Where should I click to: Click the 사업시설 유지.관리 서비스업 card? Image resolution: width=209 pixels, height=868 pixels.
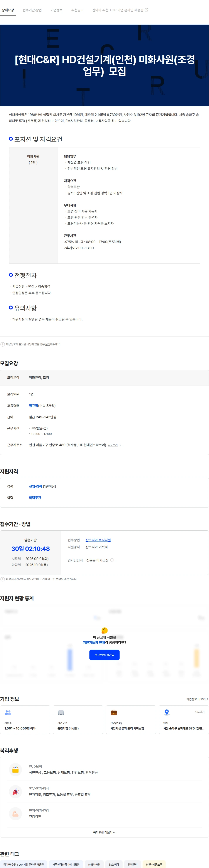pyautogui.click(x=131, y=719)
